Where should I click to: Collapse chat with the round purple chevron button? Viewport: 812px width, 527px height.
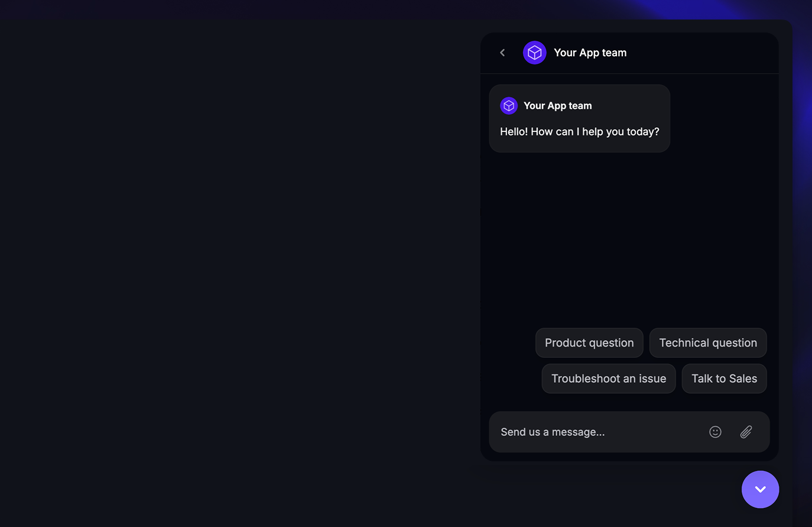(x=761, y=489)
